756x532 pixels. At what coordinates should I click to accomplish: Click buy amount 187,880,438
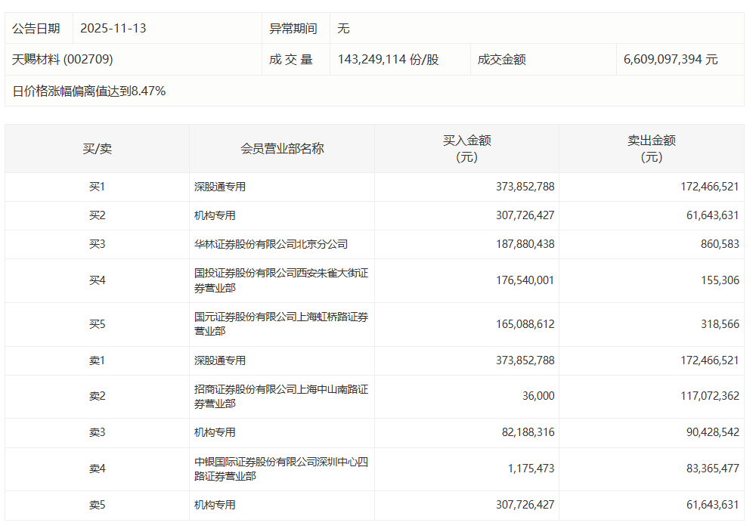[525, 244]
